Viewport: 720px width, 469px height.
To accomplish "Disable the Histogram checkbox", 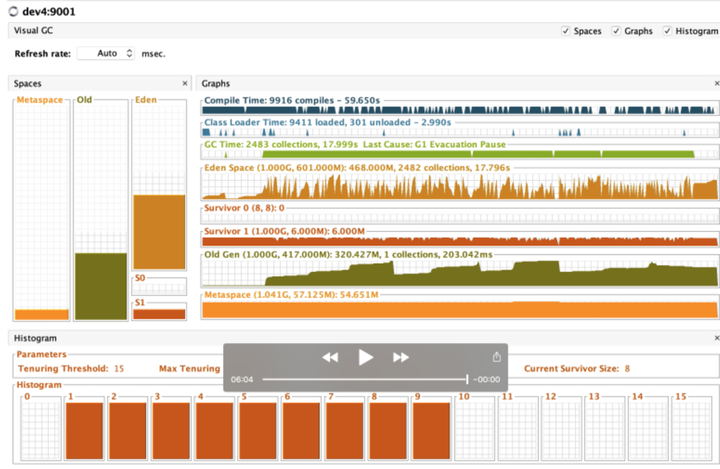I will tap(668, 31).
